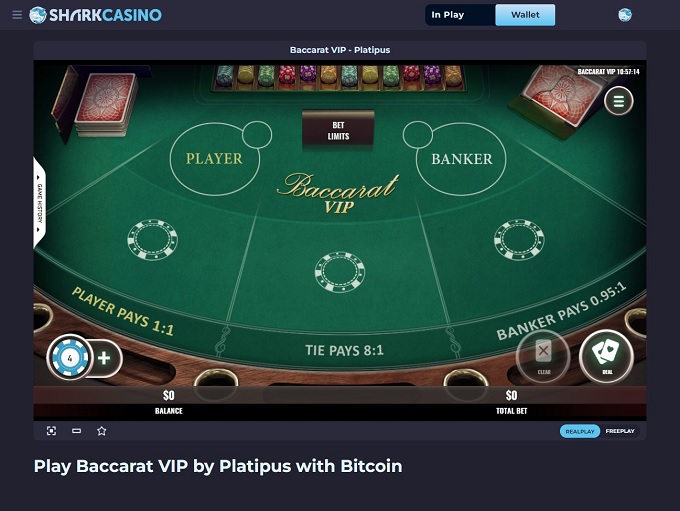Open the user avatar icon in header

click(x=625, y=15)
